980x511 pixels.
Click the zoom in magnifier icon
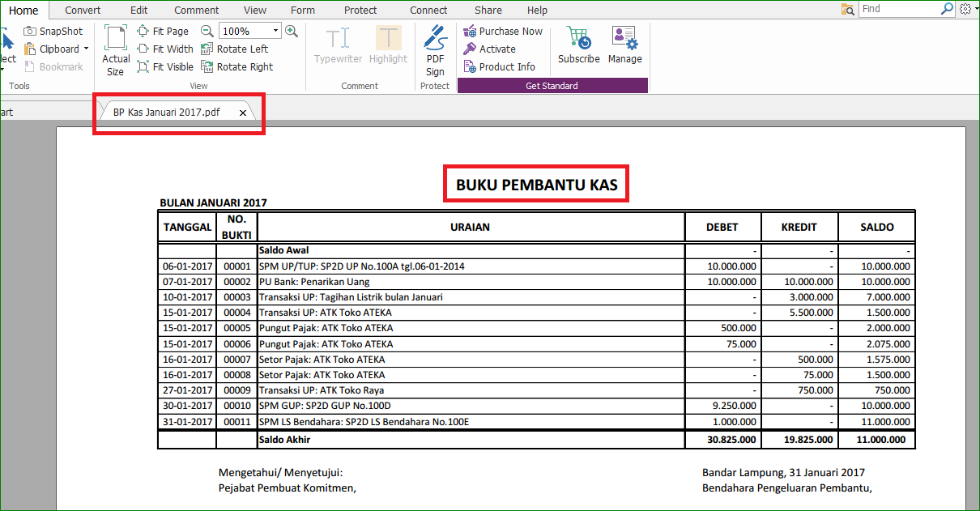[x=292, y=31]
